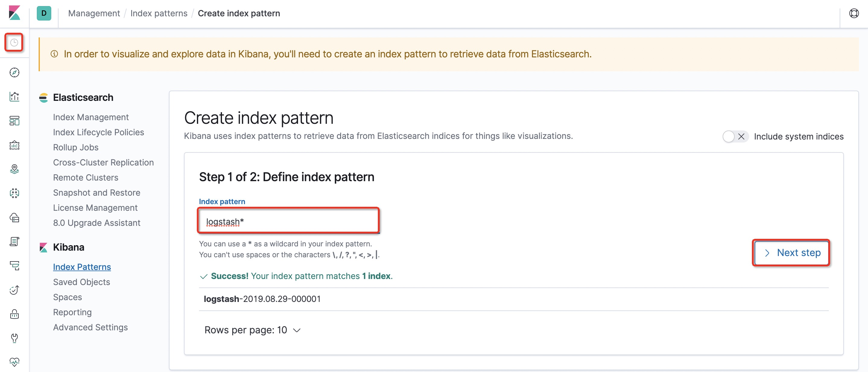Screen dimensions: 868x372
Task: Open Index Patterns link under Kibana
Action: point(82,267)
